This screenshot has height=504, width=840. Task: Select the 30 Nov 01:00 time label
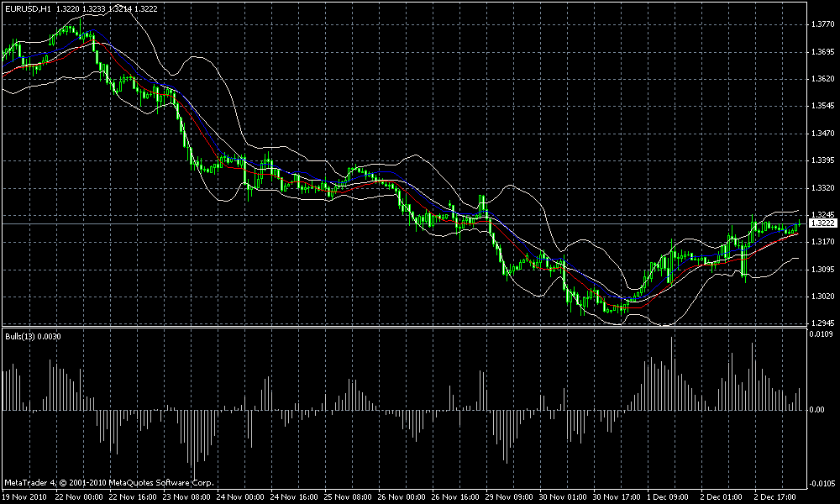click(x=564, y=497)
